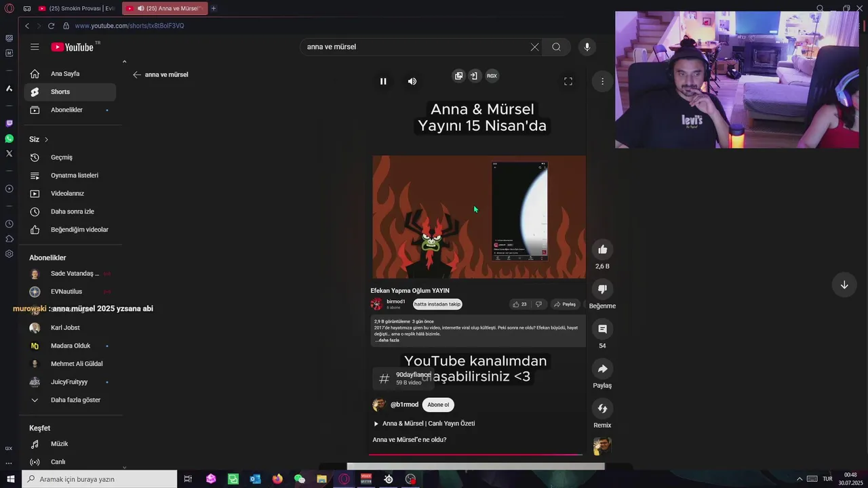Image resolution: width=868 pixels, height=488 pixels.
Task: Select the 'Anna ve Mürsel' browser tab
Action: [x=165, y=8]
